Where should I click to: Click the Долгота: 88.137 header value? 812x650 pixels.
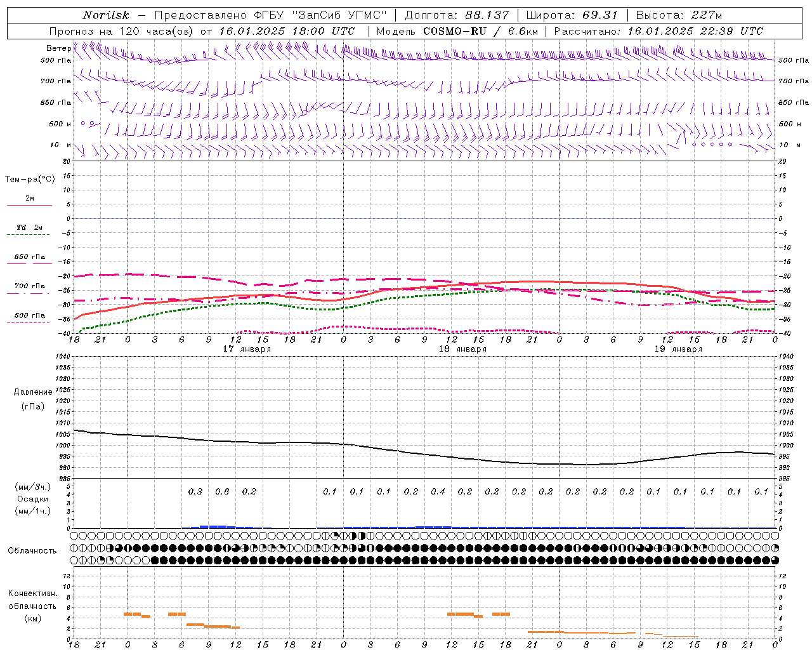pyautogui.click(x=457, y=15)
